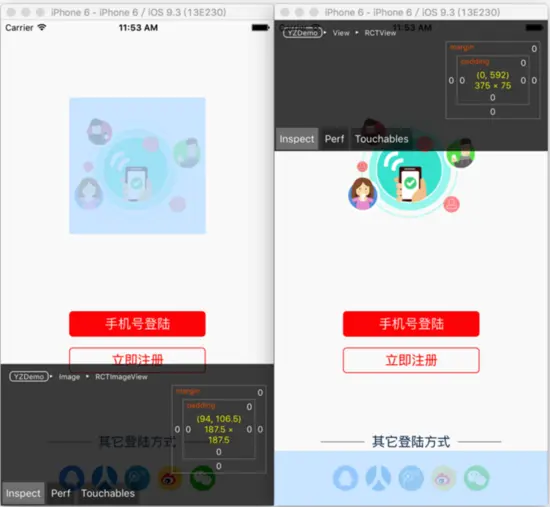Tap the Sina Weibo eye icon in right simulator

(444, 478)
